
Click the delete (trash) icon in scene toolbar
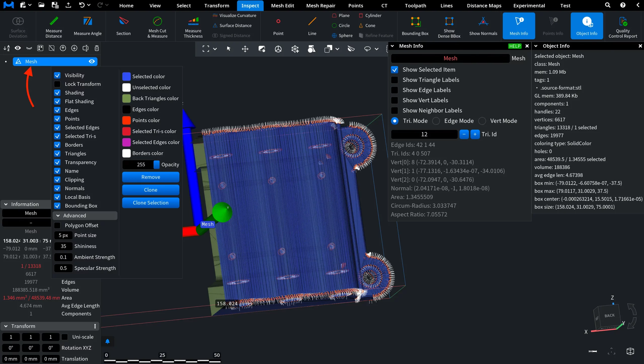pyautogui.click(x=97, y=48)
